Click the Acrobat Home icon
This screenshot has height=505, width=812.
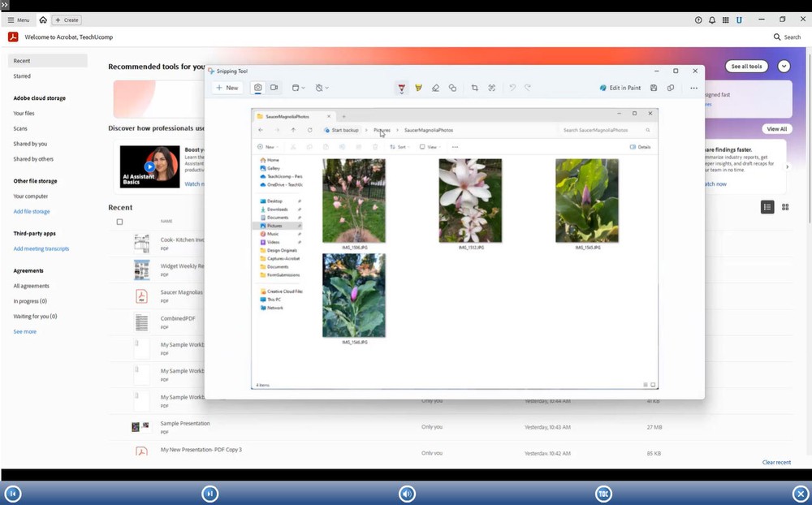point(43,19)
